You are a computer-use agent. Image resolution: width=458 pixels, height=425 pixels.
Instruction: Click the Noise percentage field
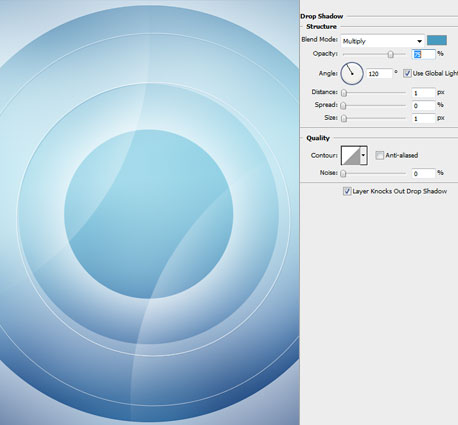point(423,173)
